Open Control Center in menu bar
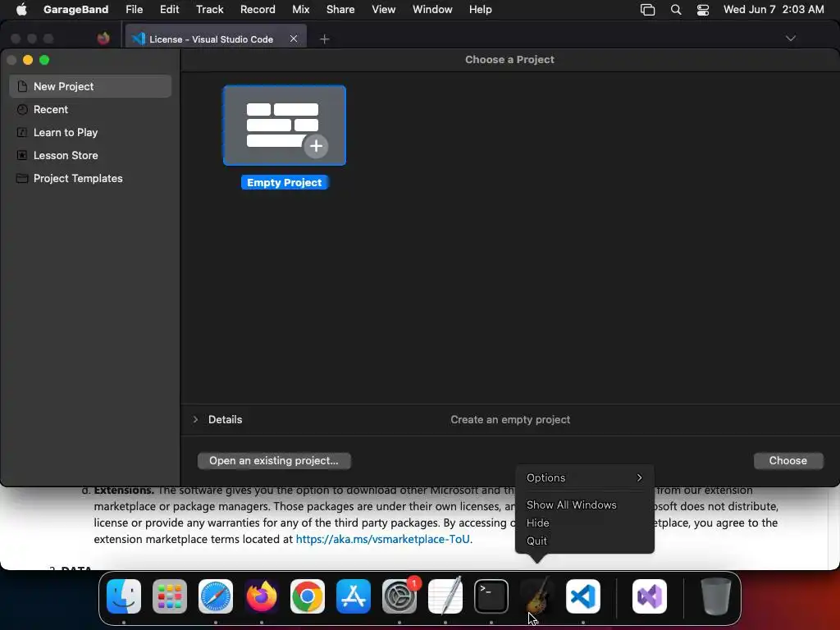 tap(703, 10)
